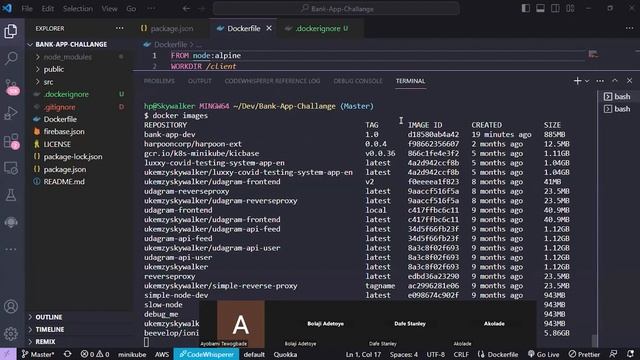The height and width of the screenshot is (360, 640).
Task: Click the Bank-App-Challange command search box
Action: click(x=336, y=9)
